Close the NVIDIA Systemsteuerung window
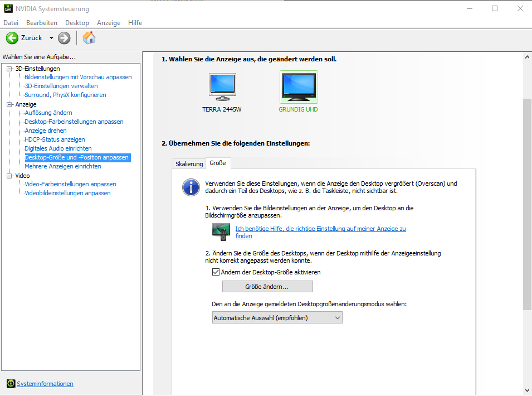This screenshot has width=532, height=396. [520, 8]
